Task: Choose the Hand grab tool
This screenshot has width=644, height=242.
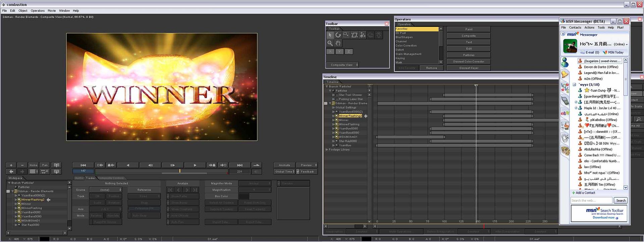Action: click(338, 43)
